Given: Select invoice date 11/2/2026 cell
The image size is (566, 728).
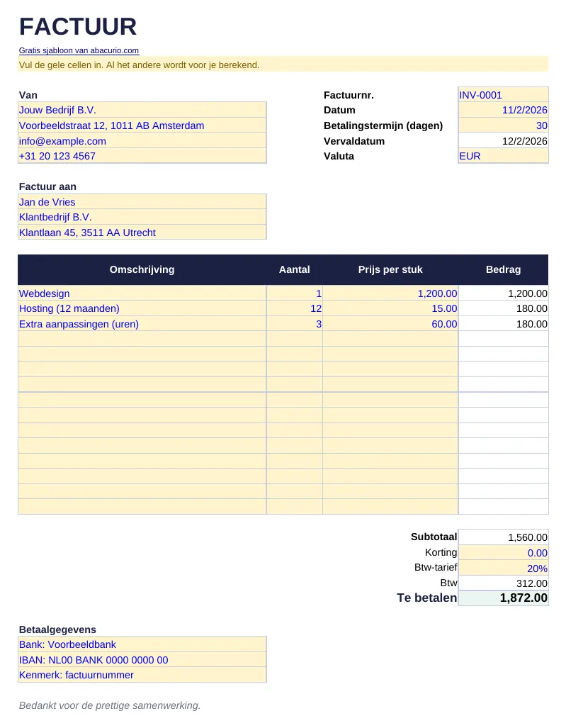Looking at the screenshot, I should [x=504, y=110].
